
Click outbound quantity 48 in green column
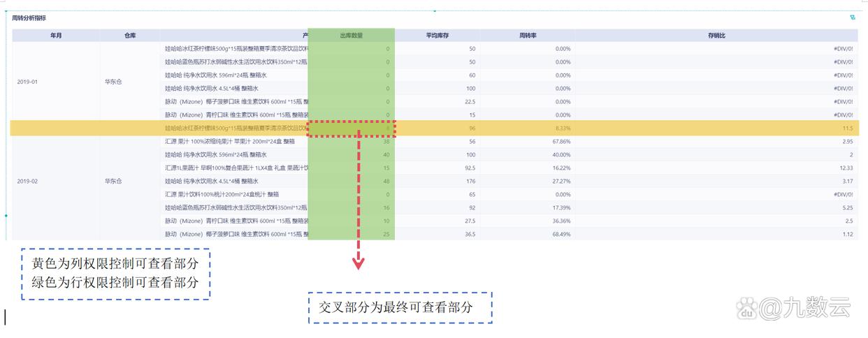(386, 181)
